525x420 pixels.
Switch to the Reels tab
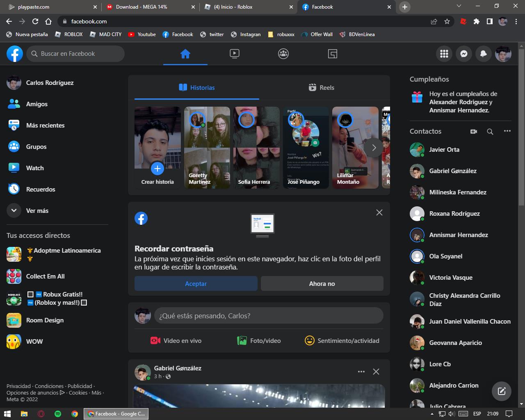(x=322, y=87)
